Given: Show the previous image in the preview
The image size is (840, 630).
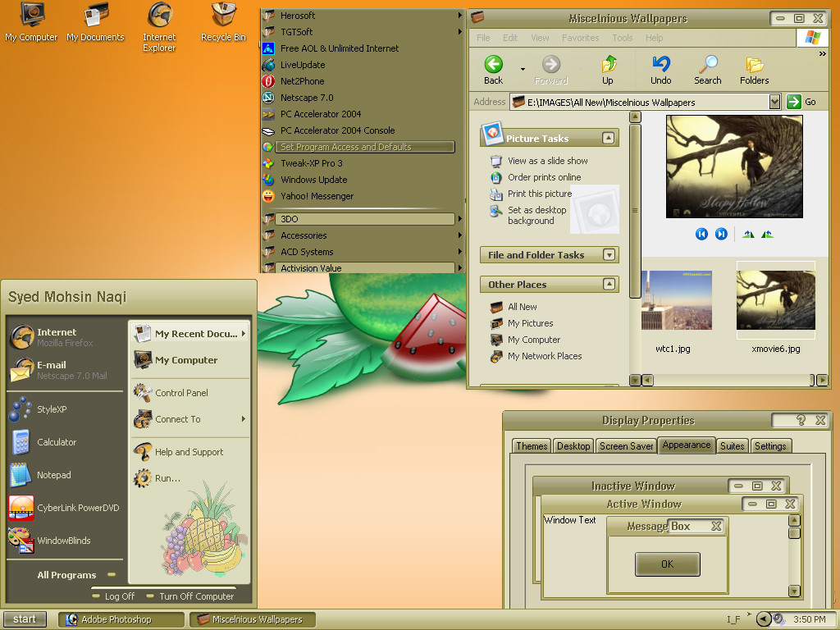Looking at the screenshot, I should [x=701, y=234].
